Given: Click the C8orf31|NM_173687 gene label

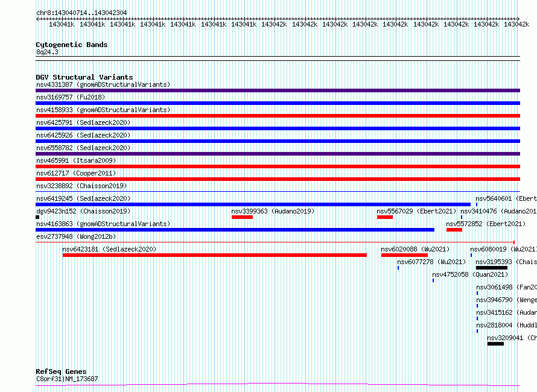Looking at the screenshot, I should coord(67,379).
